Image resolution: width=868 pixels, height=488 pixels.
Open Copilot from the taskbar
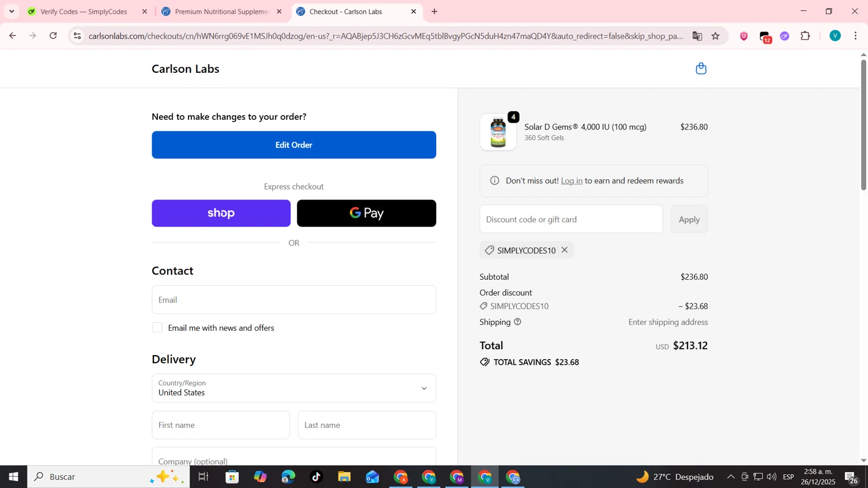pyautogui.click(x=260, y=477)
